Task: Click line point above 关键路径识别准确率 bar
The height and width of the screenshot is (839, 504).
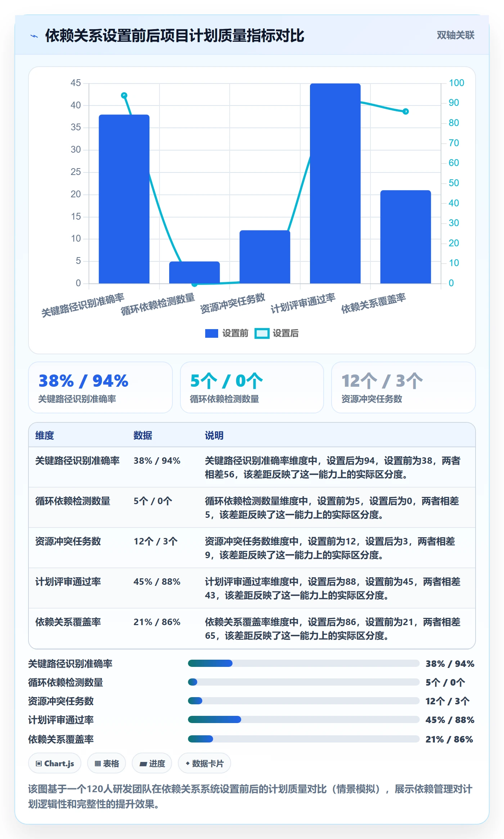Action: (124, 95)
